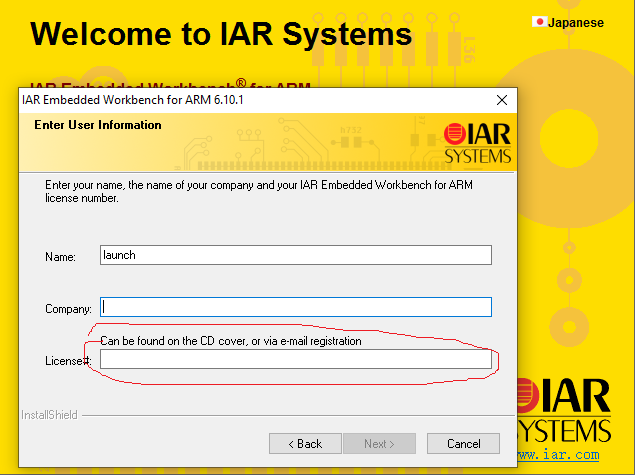
Task: Click the 'Company:' label
Action: pyautogui.click(x=68, y=309)
